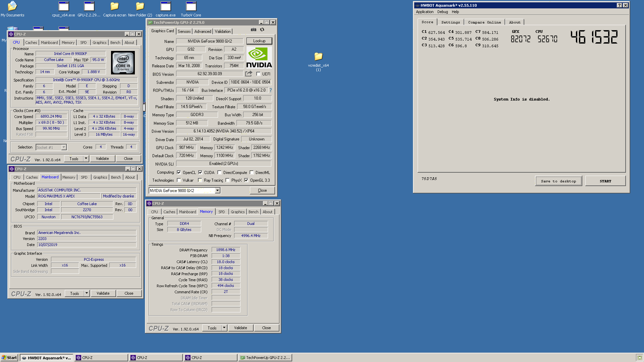644x362 pixels.
Task: Click the DRAM Frequency value 1898.6 MHz
Action: 226,250
